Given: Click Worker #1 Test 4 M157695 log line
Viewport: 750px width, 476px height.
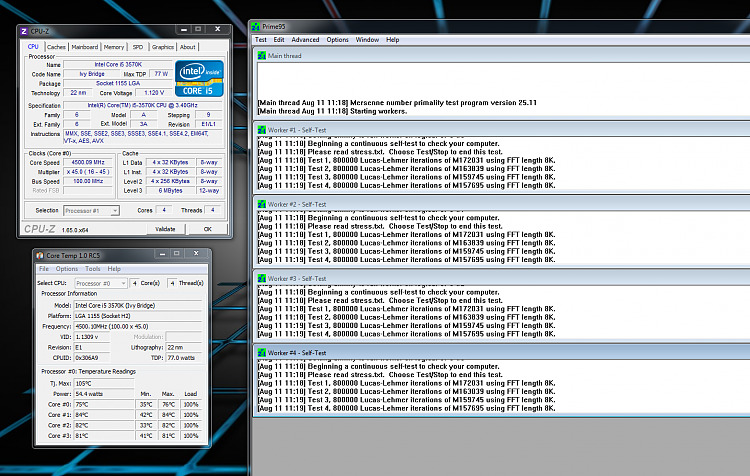Looking at the screenshot, I should (407, 186).
